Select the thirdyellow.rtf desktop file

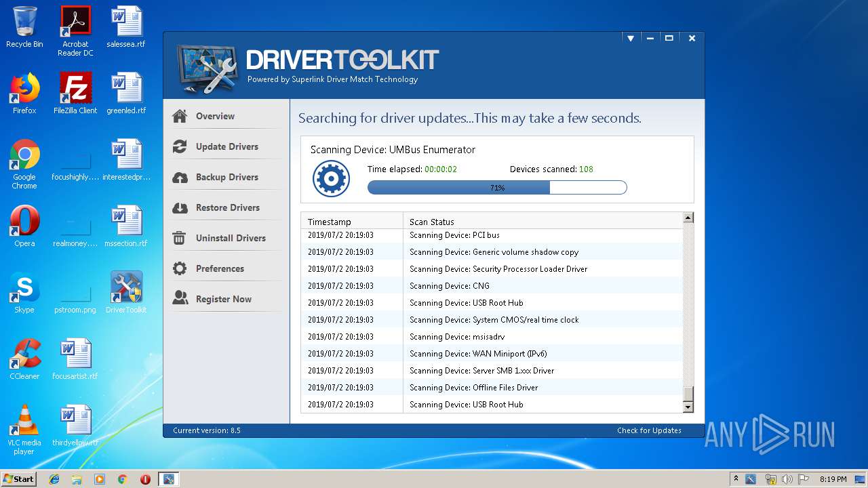point(75,426)
